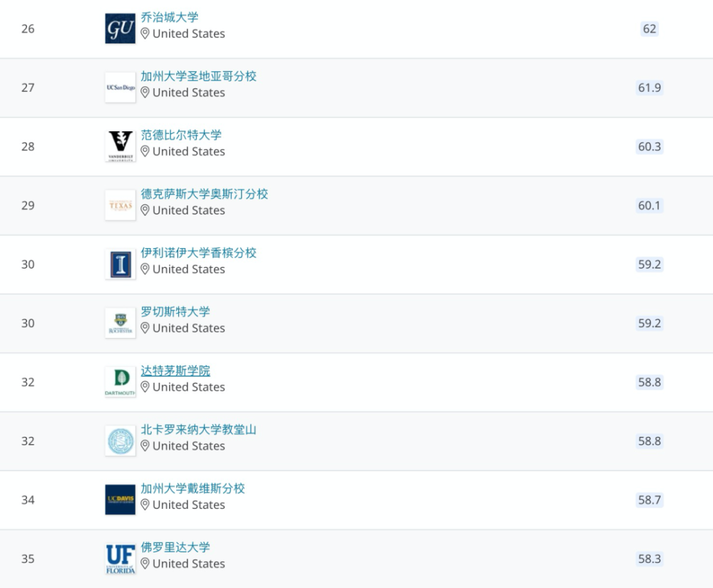Click the UC San Diego logo

[120, 87]
